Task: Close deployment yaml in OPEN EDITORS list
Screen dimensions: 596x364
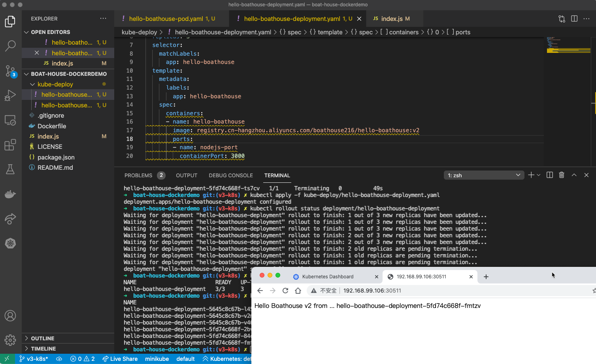Action: (x=37, y=53)
